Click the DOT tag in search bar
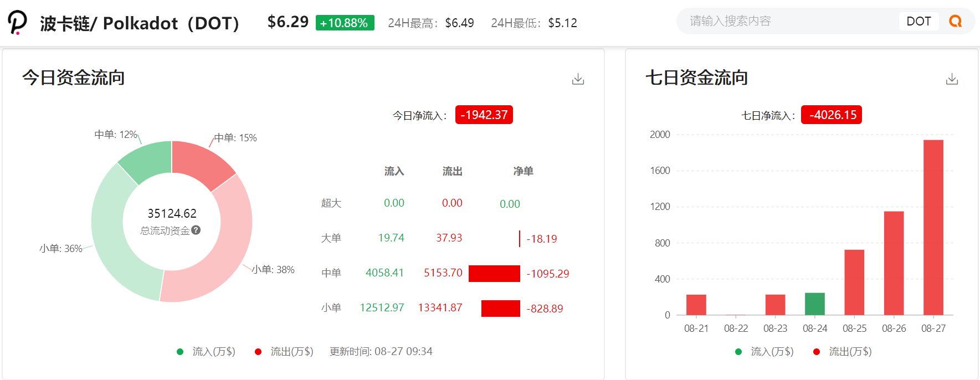Viewport: 980px width, 380px height. coord(919,22)
